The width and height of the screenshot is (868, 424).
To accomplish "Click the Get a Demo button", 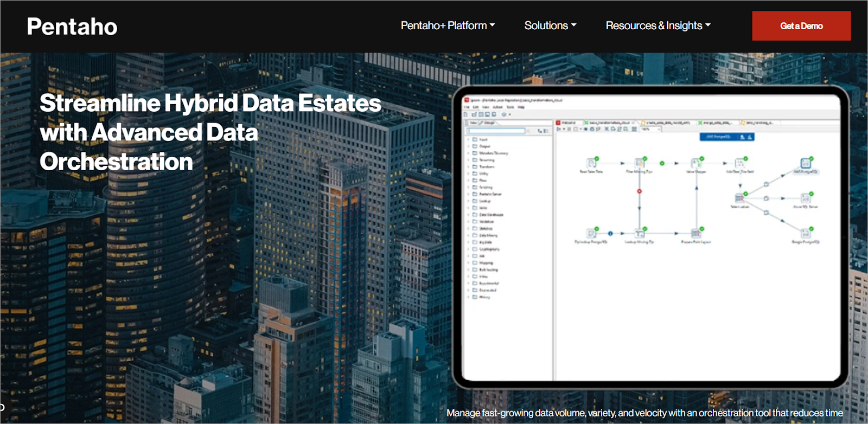I will (801, 26).
